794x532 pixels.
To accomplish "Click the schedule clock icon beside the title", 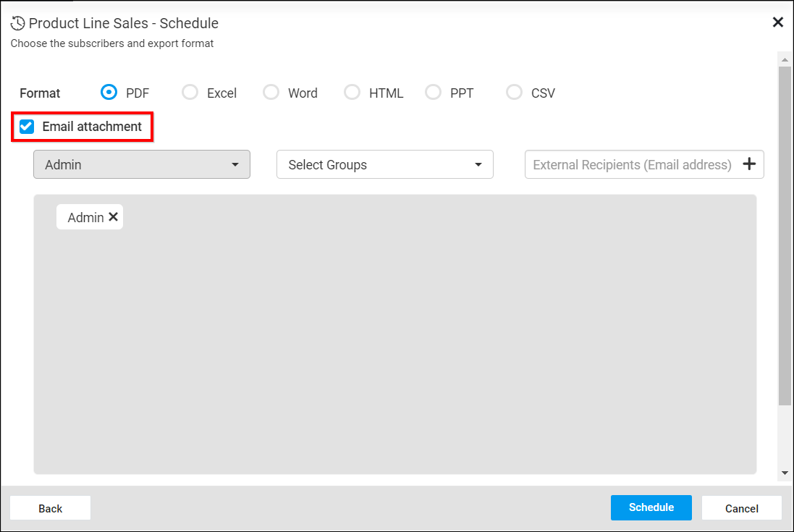I will pos(17,23).
